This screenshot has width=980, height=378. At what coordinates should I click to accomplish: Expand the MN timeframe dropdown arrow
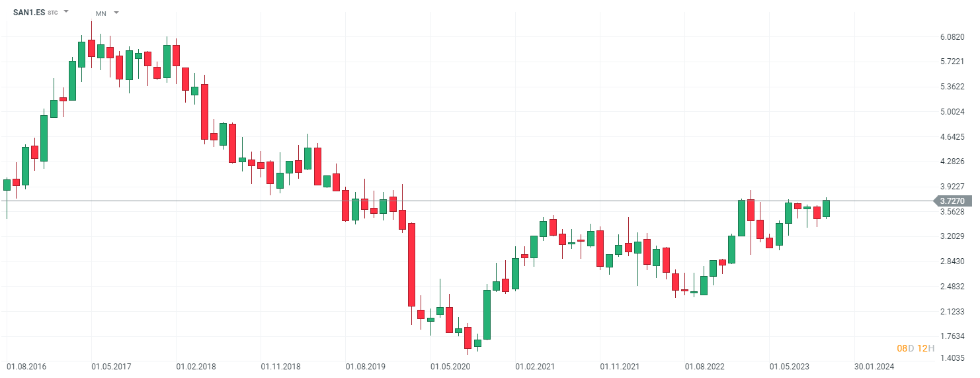pos(116,13)
